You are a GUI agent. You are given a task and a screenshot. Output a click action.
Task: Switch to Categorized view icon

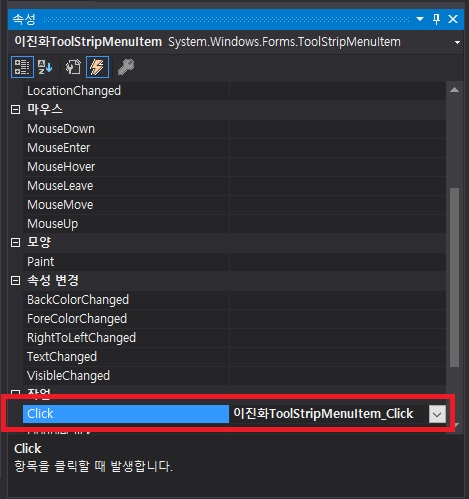tap(22, 67)
